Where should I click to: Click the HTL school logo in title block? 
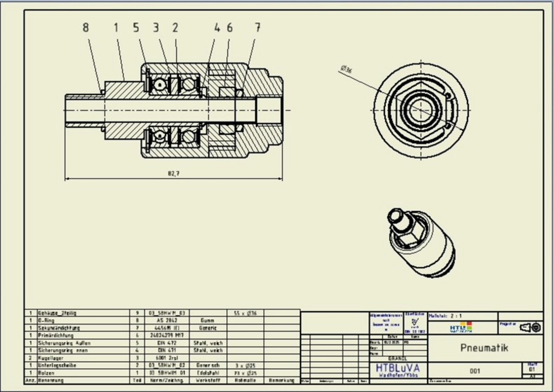tap(461, 327)
